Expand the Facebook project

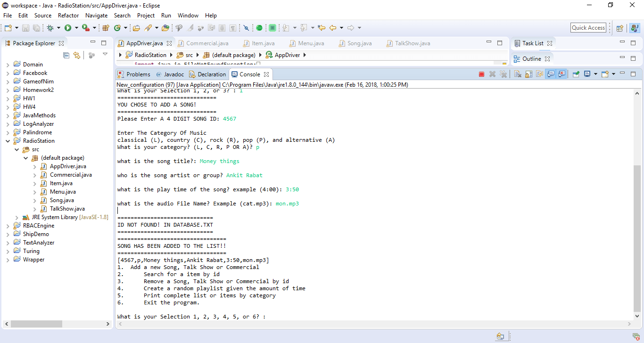coord(8,73)
